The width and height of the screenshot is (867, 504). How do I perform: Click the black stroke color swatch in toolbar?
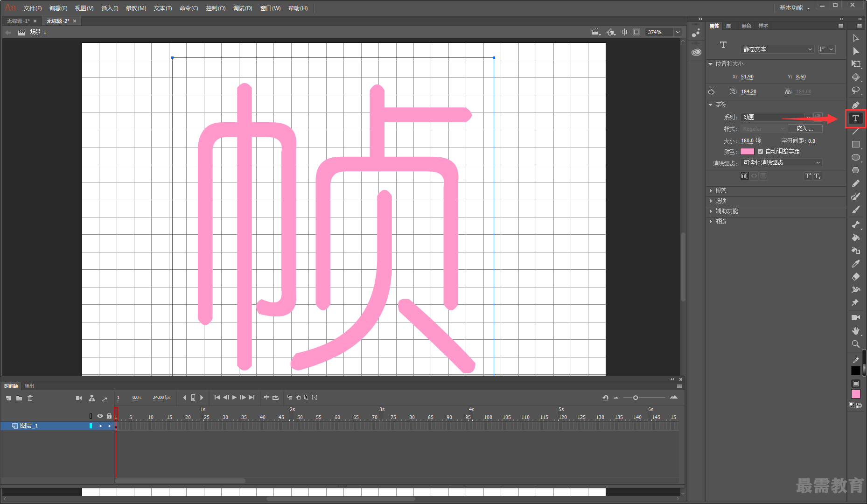tap(856, 371)
